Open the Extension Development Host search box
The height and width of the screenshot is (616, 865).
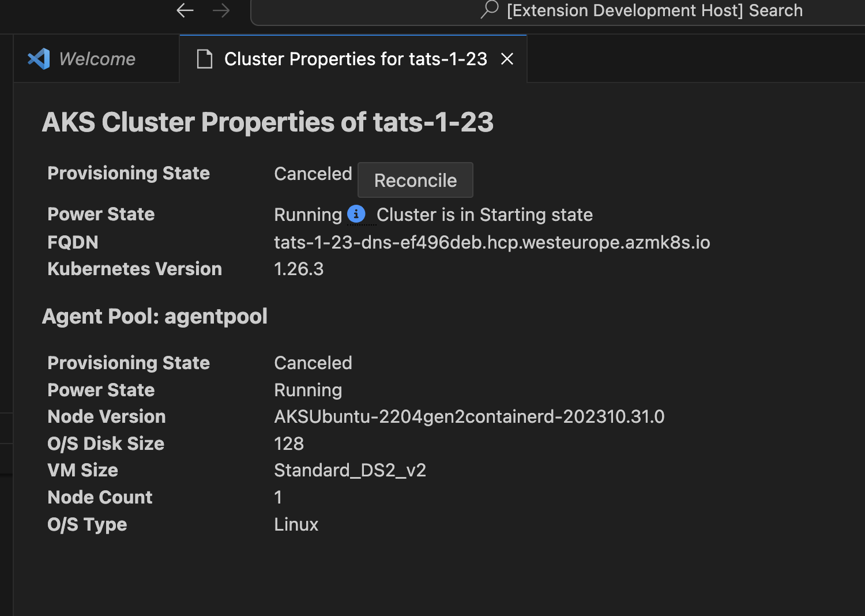pos(558,12)
